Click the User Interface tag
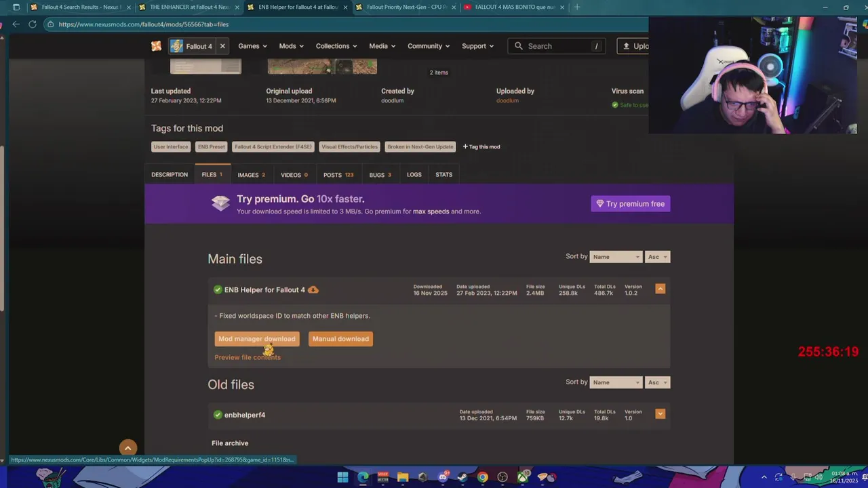This screenshot has width=868, height=488. click(171, 147)
